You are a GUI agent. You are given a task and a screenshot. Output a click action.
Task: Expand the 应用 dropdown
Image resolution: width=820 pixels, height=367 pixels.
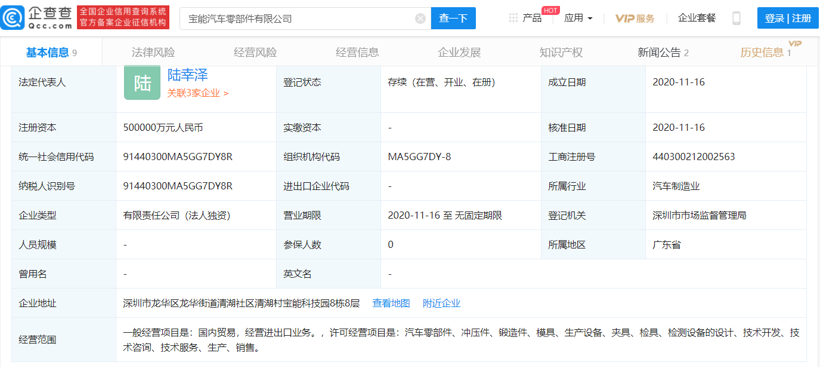578,18
